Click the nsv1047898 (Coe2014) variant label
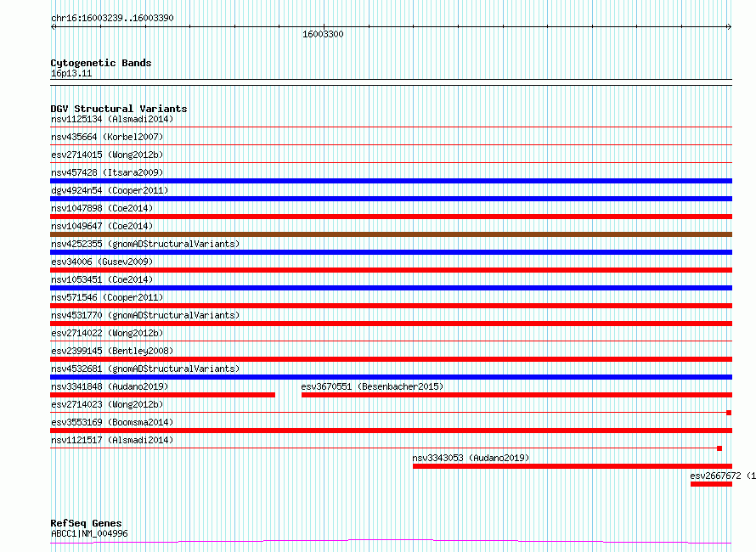 (102, 208)
